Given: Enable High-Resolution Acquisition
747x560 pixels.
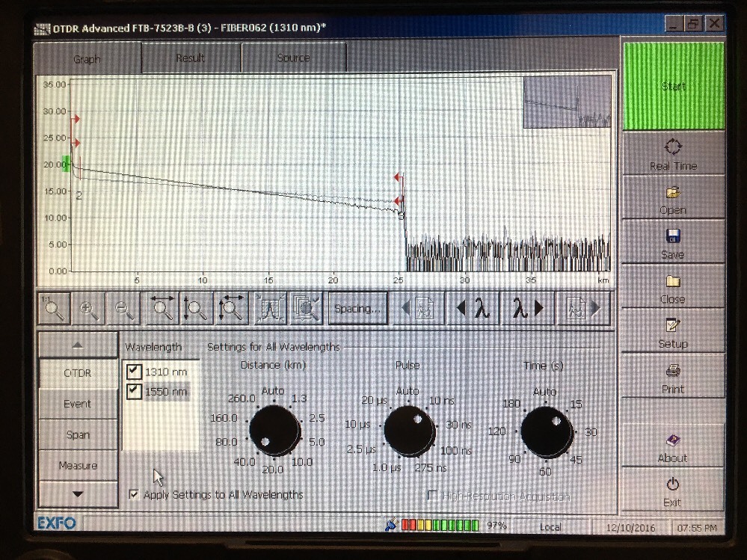Looking at the screenshot, I should click(x=431, y=495).
